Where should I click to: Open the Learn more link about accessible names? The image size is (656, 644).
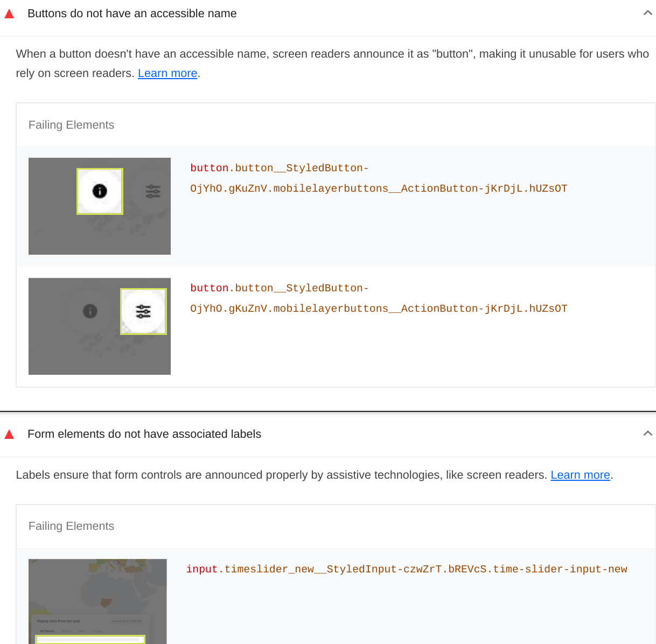click(168, 73)
